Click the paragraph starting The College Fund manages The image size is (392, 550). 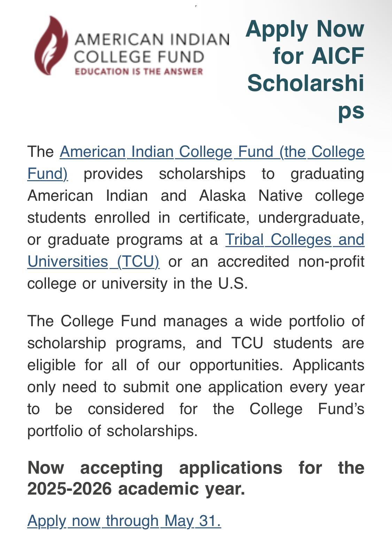pos(196,376)
